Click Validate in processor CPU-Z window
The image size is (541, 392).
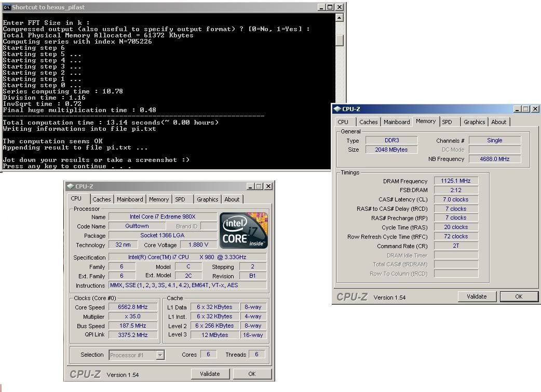pos(210,374)
